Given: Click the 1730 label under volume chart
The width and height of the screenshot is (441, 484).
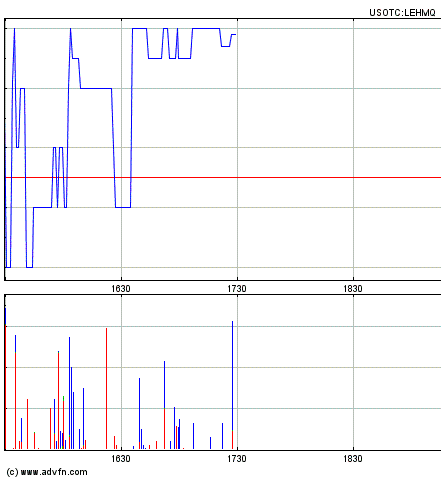Looking at the screenshot, I should click(x=237, y=459).
